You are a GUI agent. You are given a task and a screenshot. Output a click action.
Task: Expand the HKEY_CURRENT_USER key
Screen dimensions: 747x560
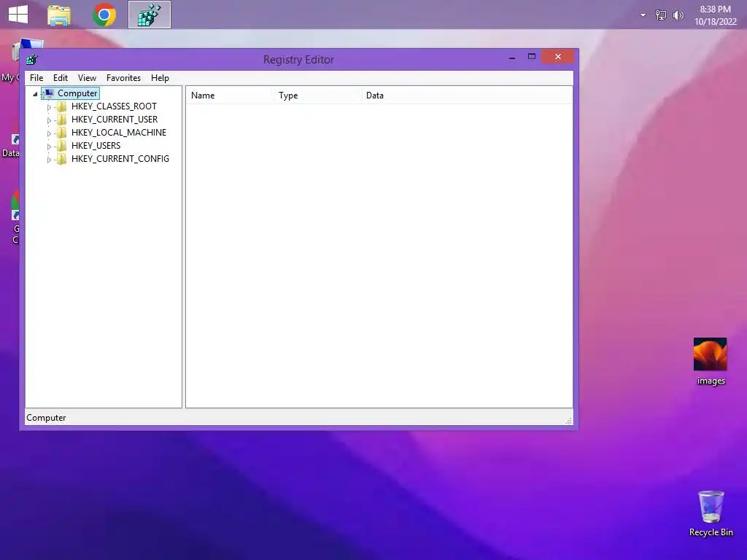[x=49, y=120]
